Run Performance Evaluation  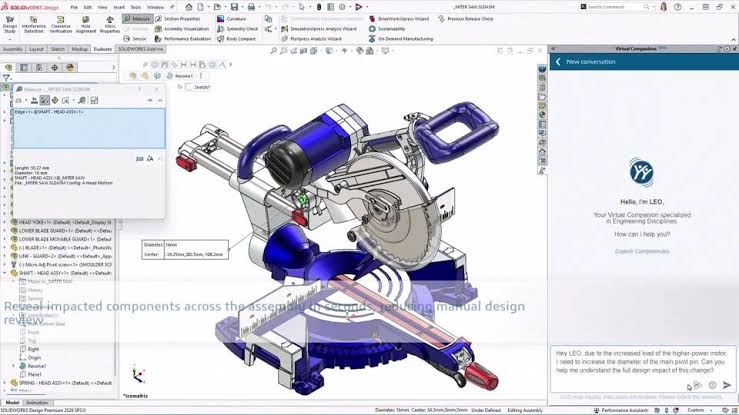pyautogui.click(x=183, y=39)
